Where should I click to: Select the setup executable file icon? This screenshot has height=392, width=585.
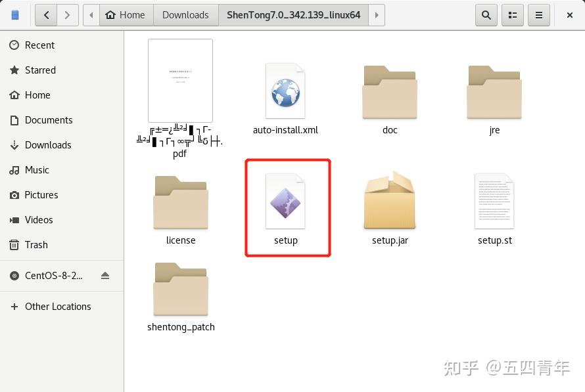(x=285, y=201)
